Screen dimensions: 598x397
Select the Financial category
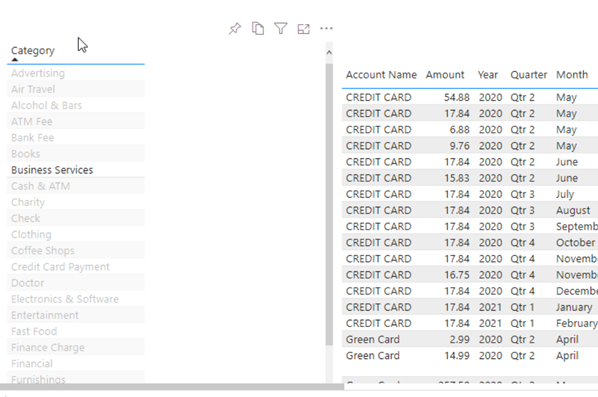click(76, 363)
